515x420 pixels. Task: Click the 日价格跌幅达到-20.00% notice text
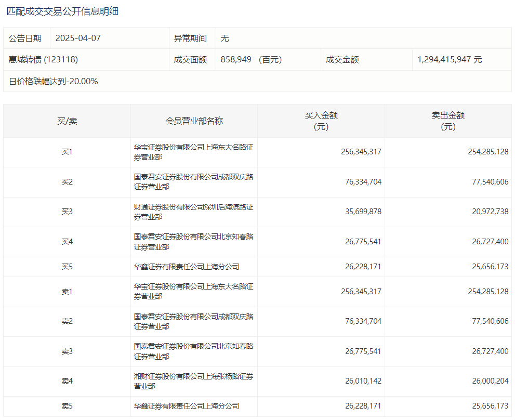pyautogui.click(x=54, y=82)
